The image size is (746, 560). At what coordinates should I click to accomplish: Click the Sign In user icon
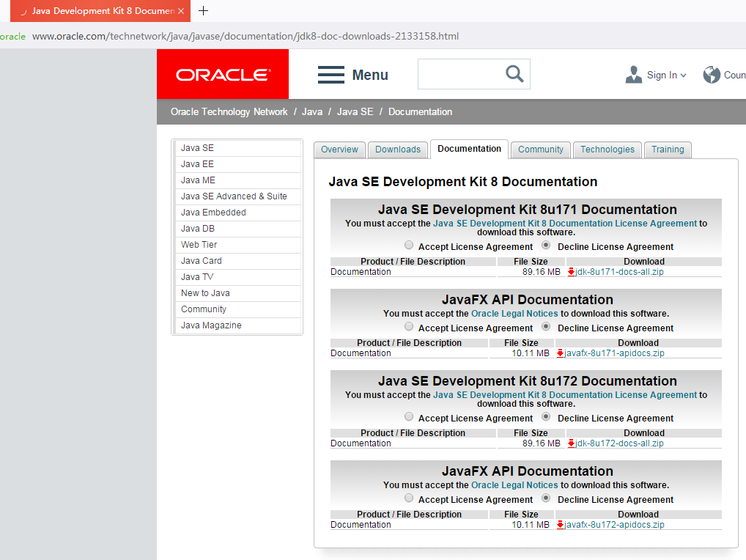(x=633, y=75)
